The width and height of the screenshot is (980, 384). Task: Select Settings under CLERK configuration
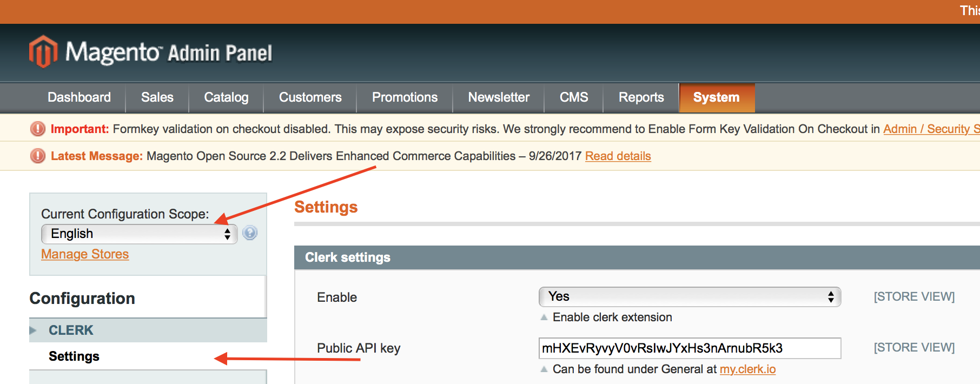pyautogui.click(x=74, y=356)
